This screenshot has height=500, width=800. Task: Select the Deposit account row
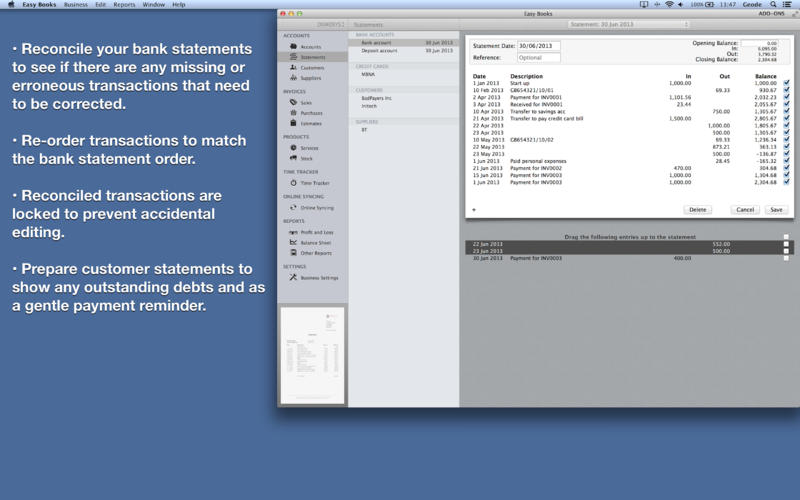pos(404,51)
